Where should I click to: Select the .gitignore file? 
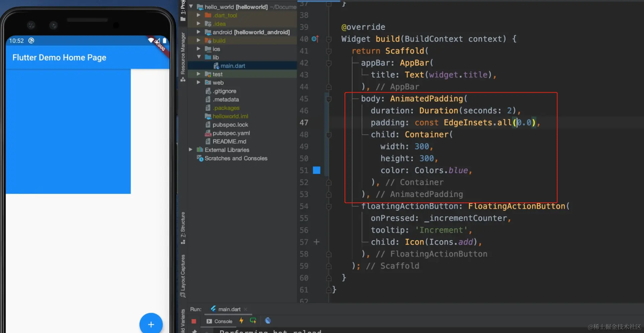point(224,91)
